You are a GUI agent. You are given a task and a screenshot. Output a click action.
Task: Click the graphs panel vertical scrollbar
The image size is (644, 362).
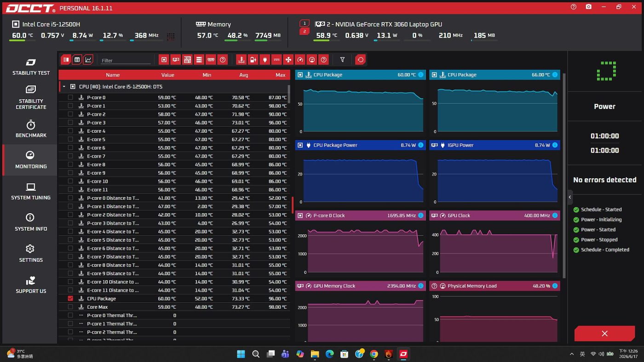click(564, 175)
